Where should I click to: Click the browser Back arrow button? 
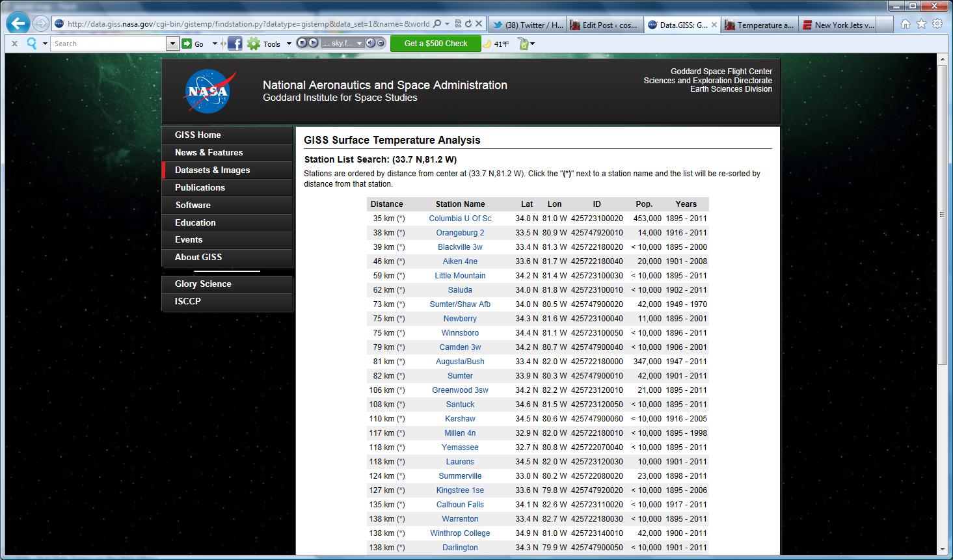[18, 24]
